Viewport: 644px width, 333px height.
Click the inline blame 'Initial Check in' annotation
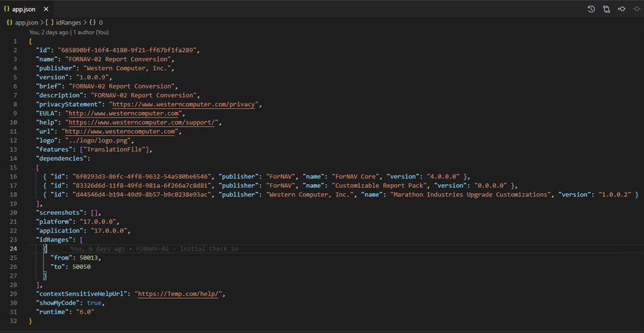(188, 249)
